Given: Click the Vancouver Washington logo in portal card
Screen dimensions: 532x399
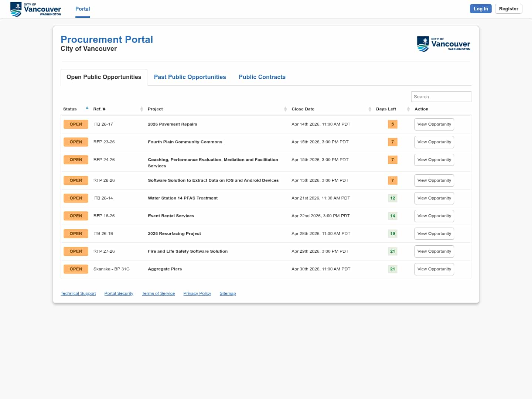Looking at the screenshot, I should (x=443, y=44).
